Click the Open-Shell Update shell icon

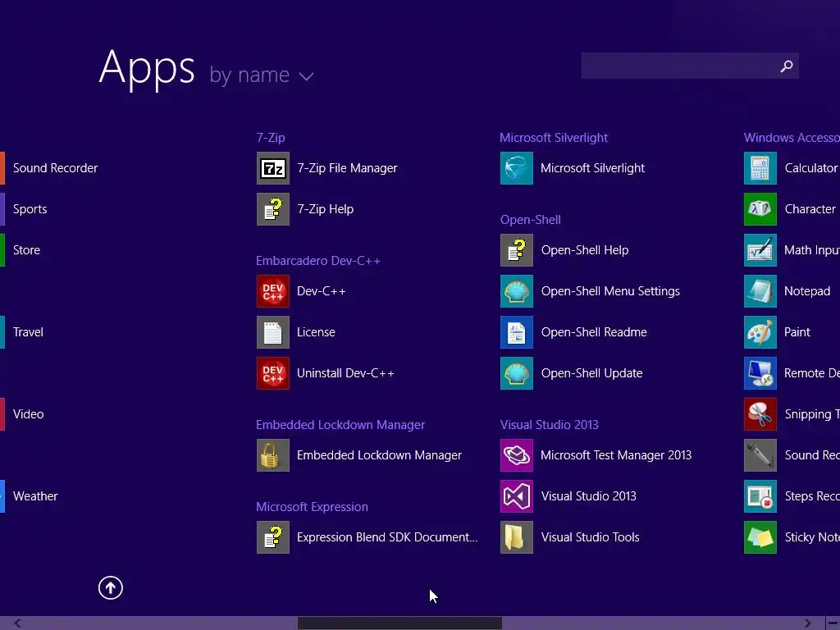(517, 373)
